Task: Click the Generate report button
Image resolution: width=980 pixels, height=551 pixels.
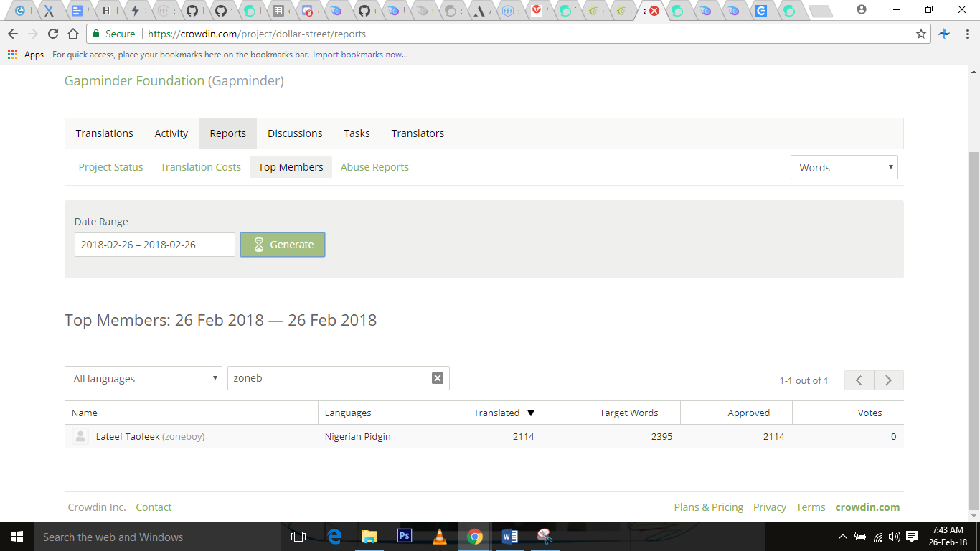Action: [x=283, y=245]
